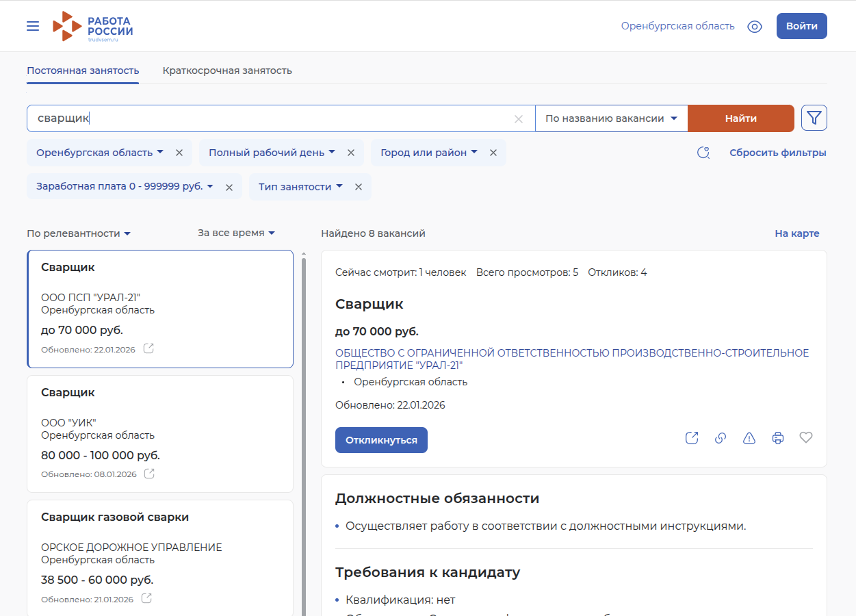Remove the Оренбургская область filter

pos(179,153)
